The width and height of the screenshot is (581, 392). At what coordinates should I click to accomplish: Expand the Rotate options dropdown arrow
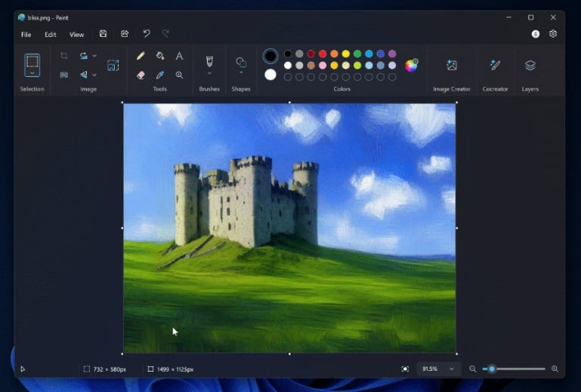point(94,56)
